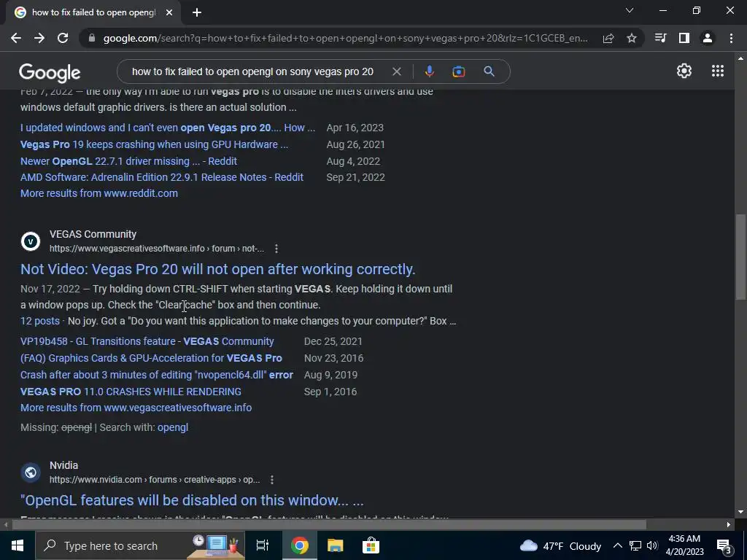Show hidden system tray icons
747x560 pixels.
coord(617,545)
